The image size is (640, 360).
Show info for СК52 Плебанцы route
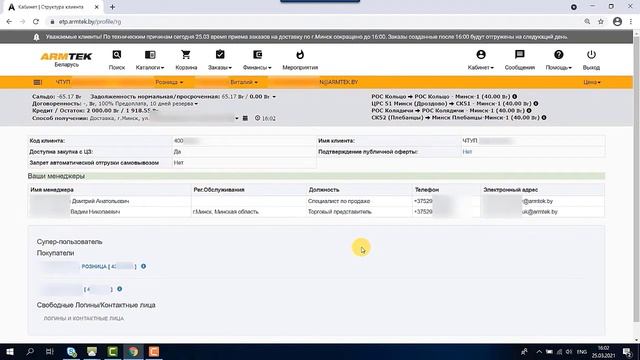click(x=544, y=118)
